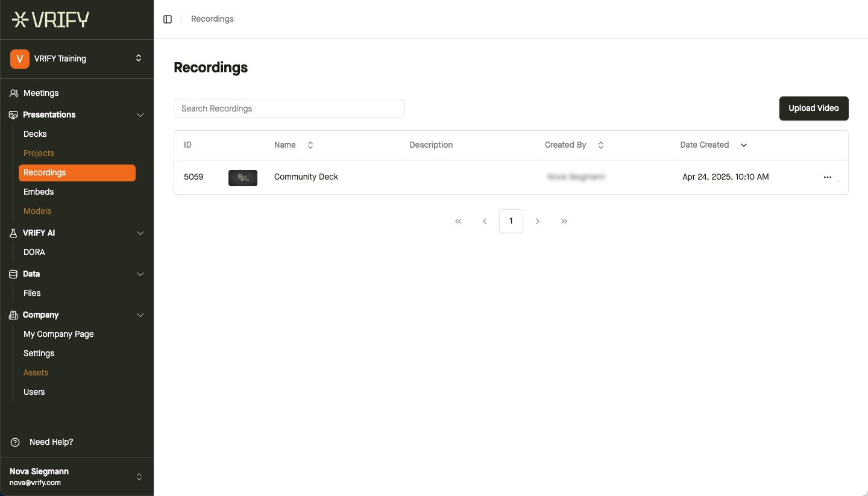This screenshot has width=868, height=496.
Task: Click the orange V workspace avatar
Action: click(x=20, y=58)
